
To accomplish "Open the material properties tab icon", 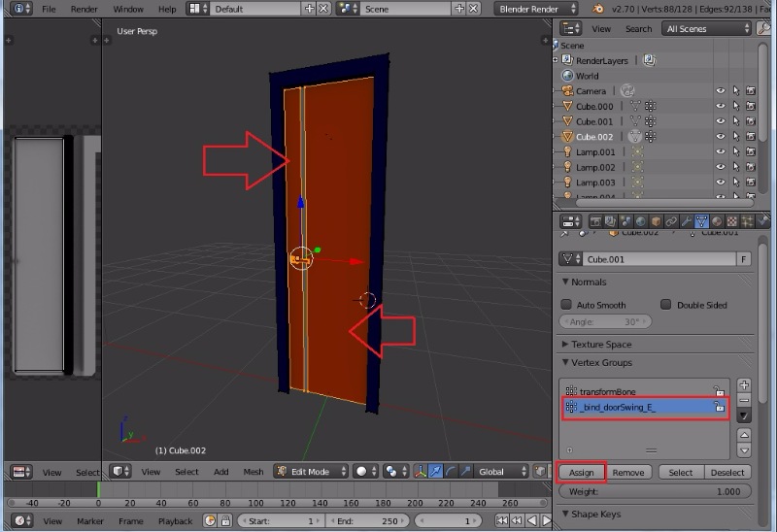I will 718,221.
